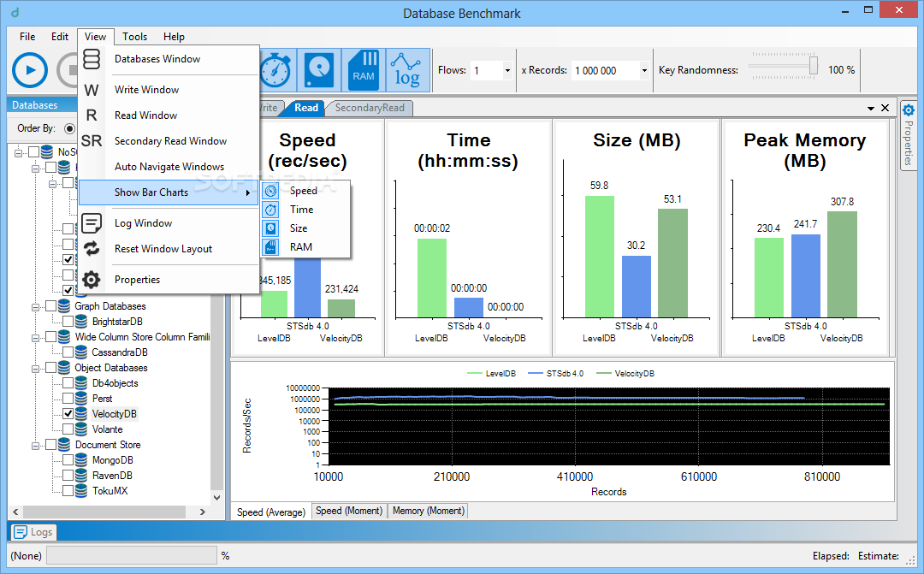Check the CassandraDB checkbox

point(68,352)
